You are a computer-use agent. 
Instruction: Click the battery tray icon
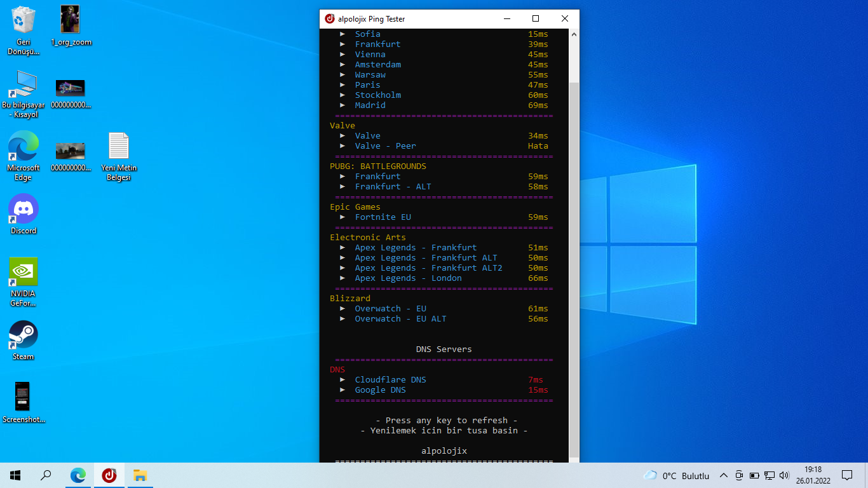[754, 475]
